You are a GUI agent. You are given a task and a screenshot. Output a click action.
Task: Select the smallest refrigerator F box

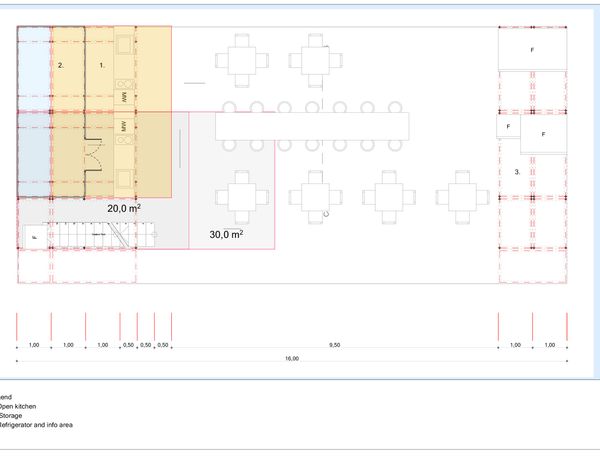pyautogui.click(x=508, y=127)
